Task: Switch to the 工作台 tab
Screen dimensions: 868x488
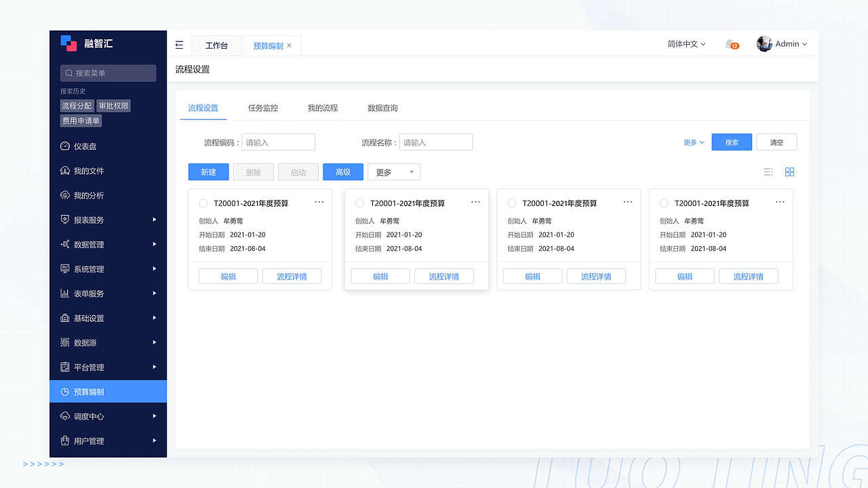Action: pyautogui.click(x=216, y=45)
